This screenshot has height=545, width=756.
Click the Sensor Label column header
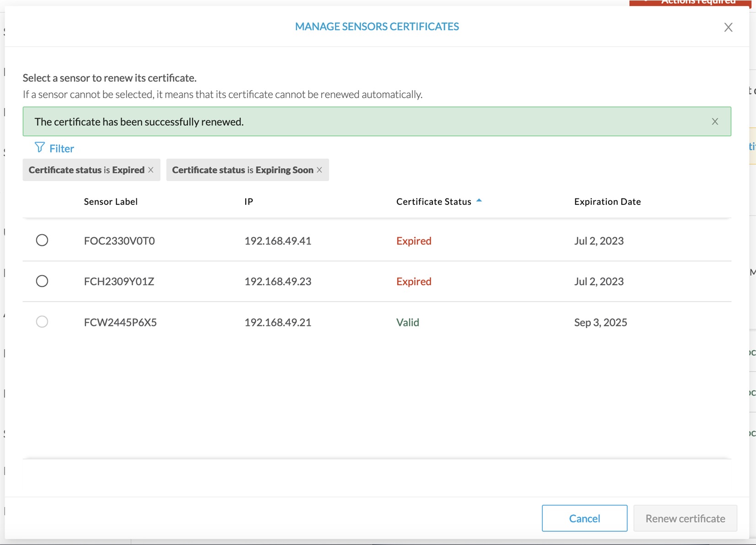click(x=110, y=201)
